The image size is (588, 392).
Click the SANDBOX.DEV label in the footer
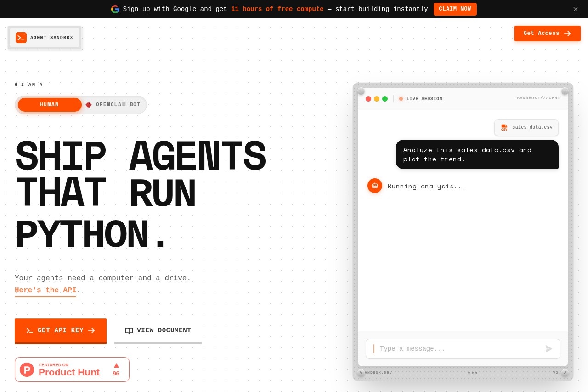[378, 373]
